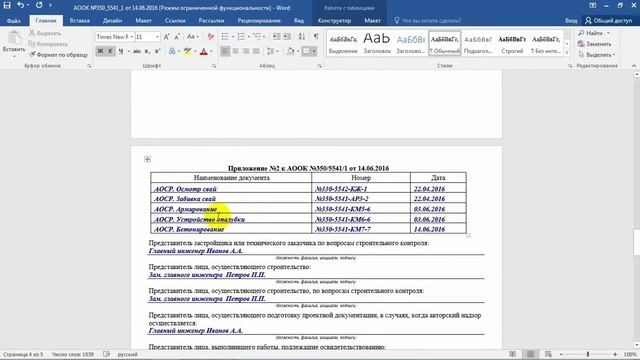The image size is (640, 360).
Task: Click the zoom slider in the status bar
Action: click(x=588, y=354)
